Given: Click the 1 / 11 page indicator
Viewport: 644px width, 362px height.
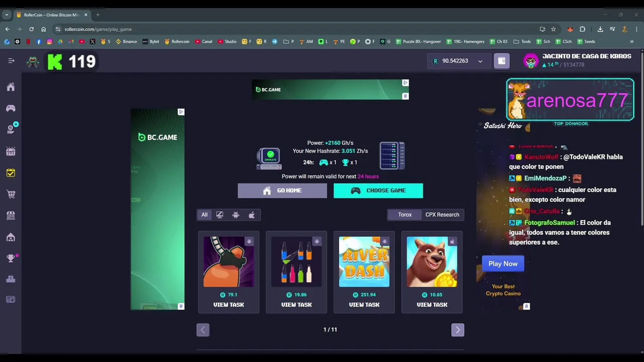Looking at the screenshot, I should (330, 330).
